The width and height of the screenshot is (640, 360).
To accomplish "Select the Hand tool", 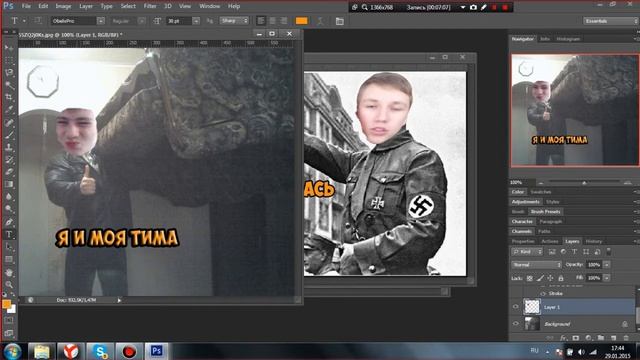I will pos(9,272).
